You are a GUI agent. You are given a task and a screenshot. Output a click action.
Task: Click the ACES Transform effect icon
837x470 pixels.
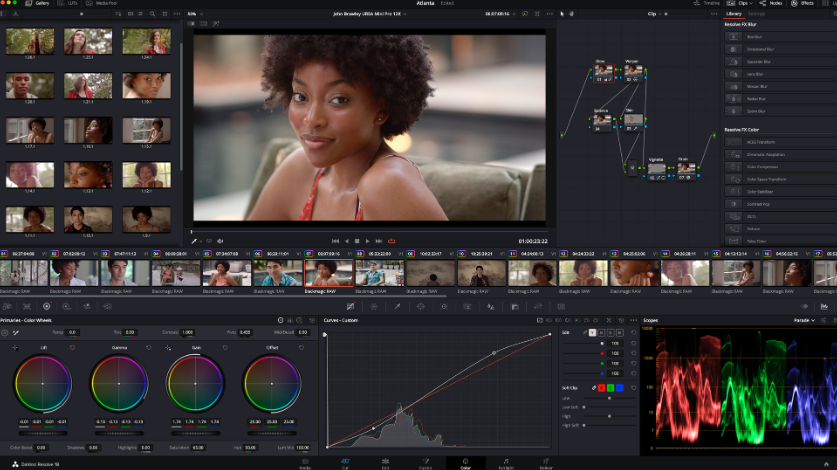point(733,142)
